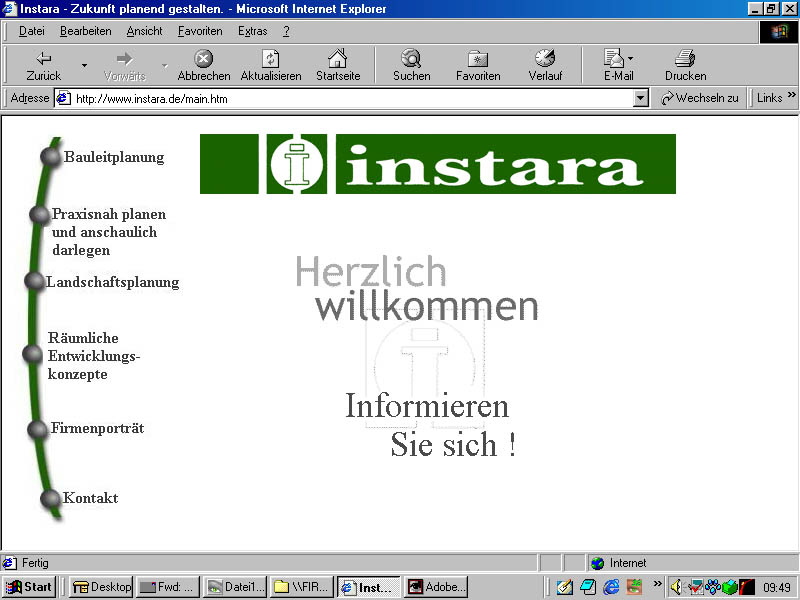Print page with Drucken
This screenshot has height=600, width=800.
(685, 66)
